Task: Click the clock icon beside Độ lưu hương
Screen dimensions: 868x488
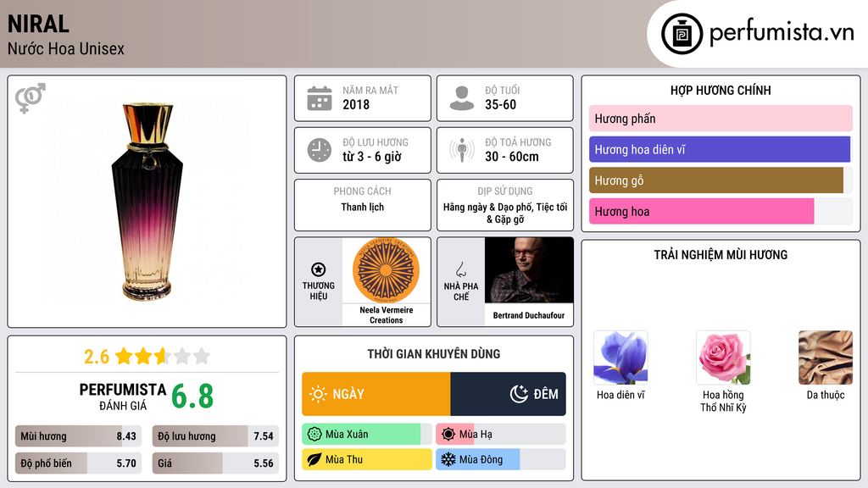Action: point(320,151)
